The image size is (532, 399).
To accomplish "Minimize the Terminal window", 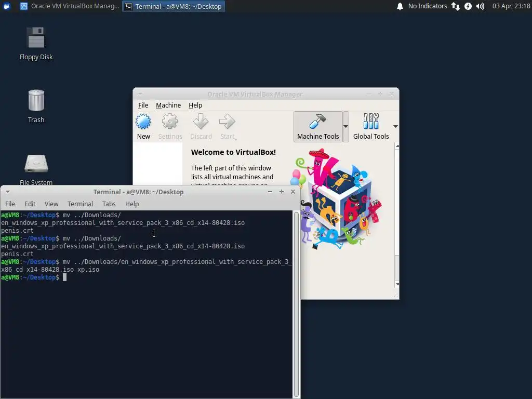I will coord(270,192).
